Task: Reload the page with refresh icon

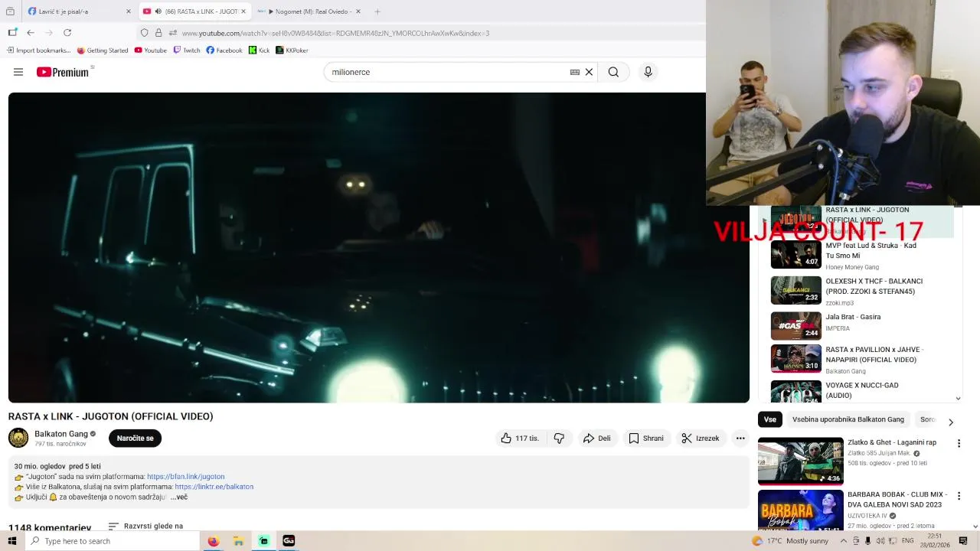Action: 67,33
